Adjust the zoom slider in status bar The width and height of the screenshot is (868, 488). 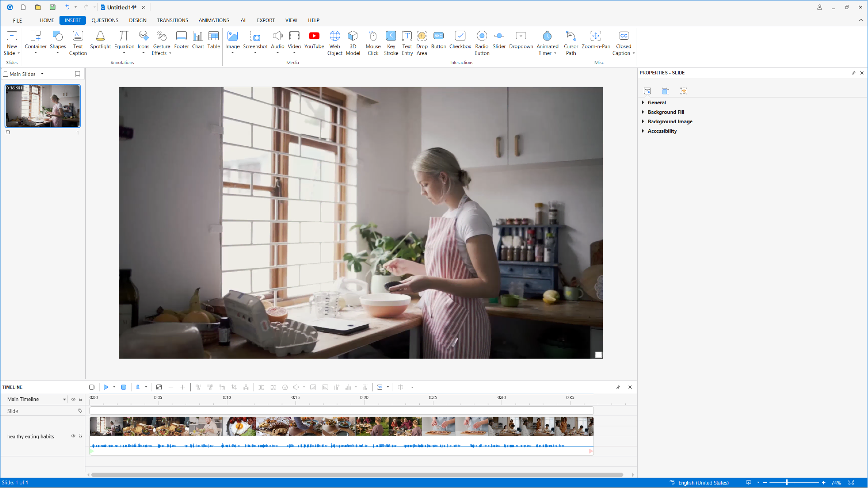(787, 483)
